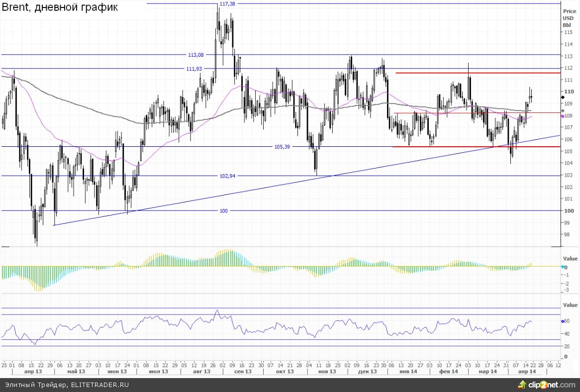580x392 pixels.
Task: Click the upper red resistance line
Action: [x=478, y=73]
